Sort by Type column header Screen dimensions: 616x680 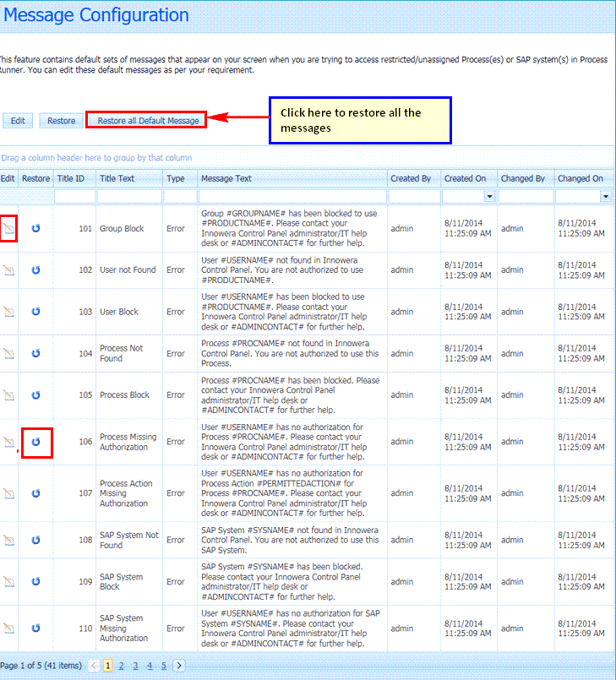click(180, 179)
